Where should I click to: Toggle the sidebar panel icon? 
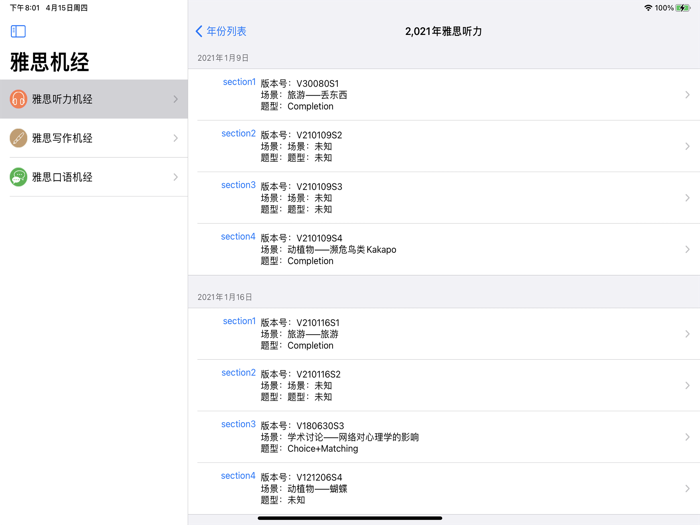point(18,31)
